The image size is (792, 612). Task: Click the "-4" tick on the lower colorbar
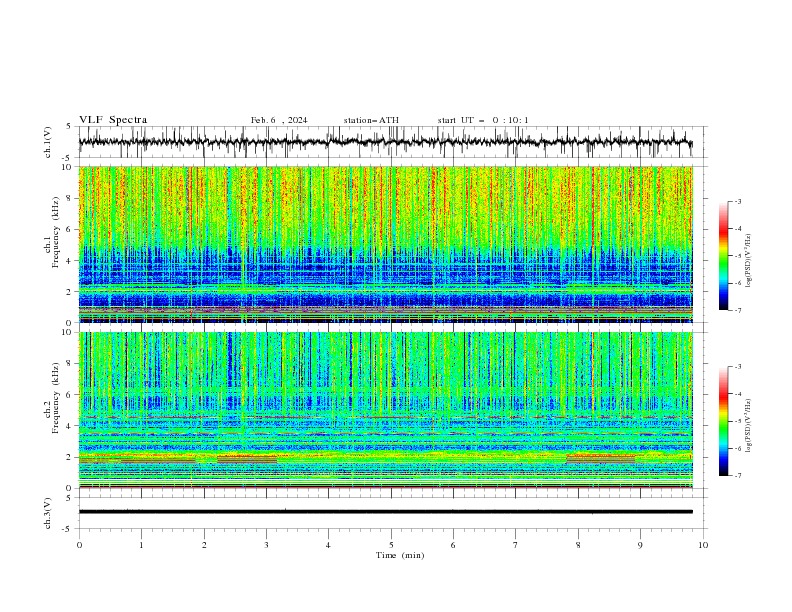737,394
